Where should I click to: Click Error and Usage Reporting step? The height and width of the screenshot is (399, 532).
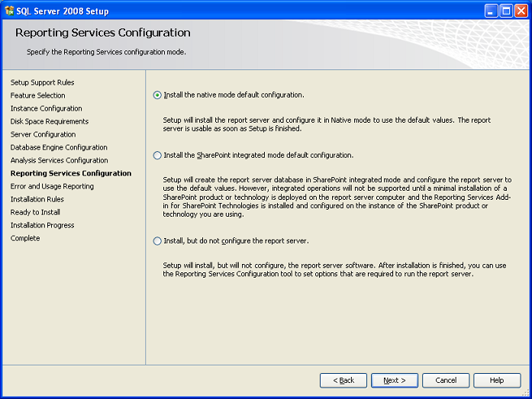point(52,186)
